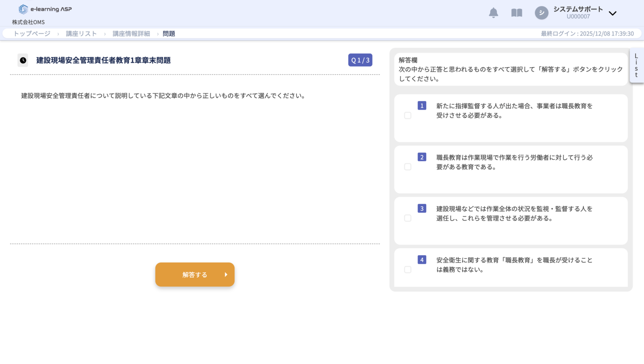Navigate to 講座リスト via breadcrumb
Viewport: 644px width, 364px height.
coord(81,33)
